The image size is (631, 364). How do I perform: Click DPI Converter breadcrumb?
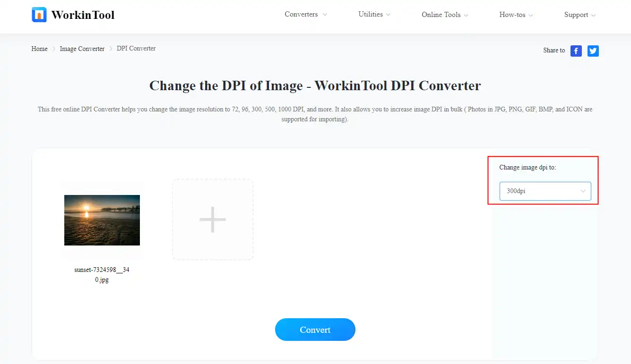[136, 49]
